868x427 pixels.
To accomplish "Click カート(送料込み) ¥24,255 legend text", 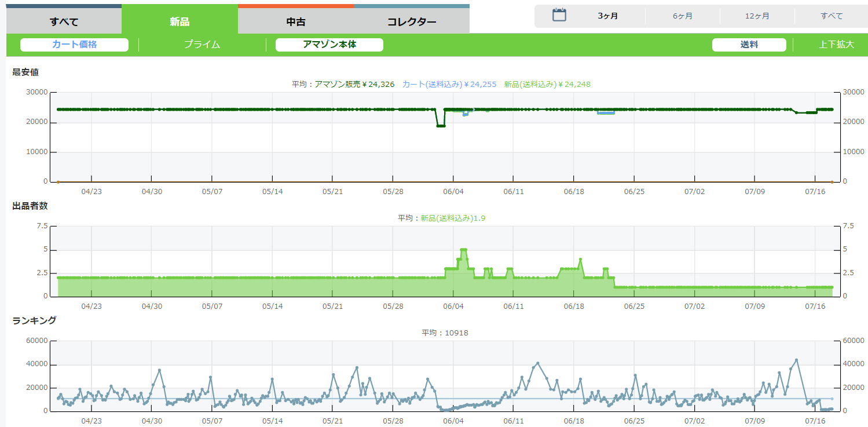I will pyautogui.click(x=449, y=85).
